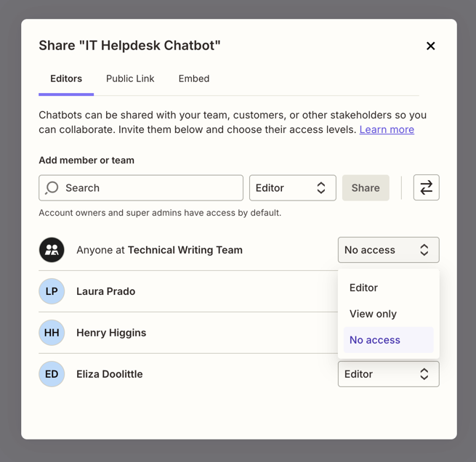Open the Embed tab
476x462 pixels.
pyautogui.click(x=194, y=78)
